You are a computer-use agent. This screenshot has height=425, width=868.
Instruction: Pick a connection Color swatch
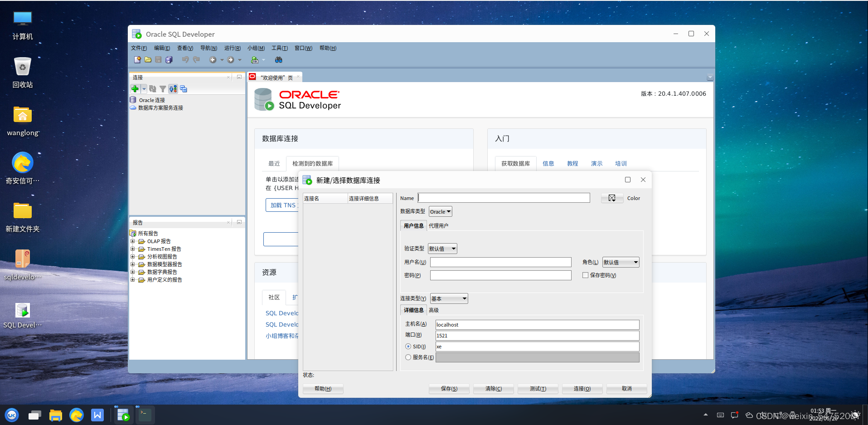coord(612,198)
